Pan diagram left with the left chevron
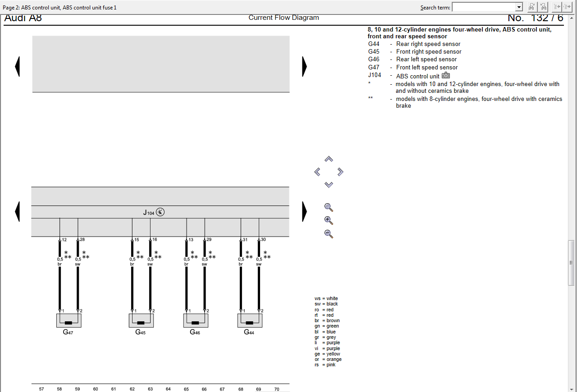The width and height of the screenshot is (577, 392). (x=317, y=172)
